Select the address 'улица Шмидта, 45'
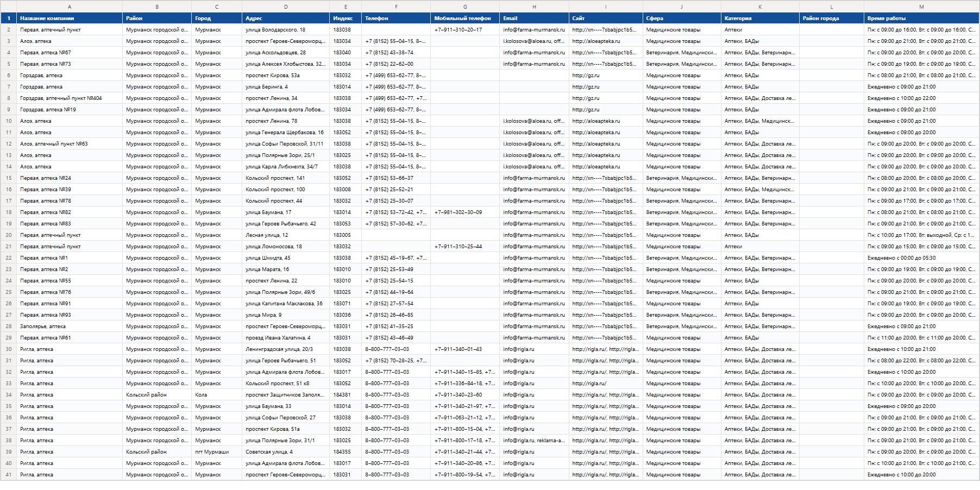980x490 pixels. click(286, 258)
